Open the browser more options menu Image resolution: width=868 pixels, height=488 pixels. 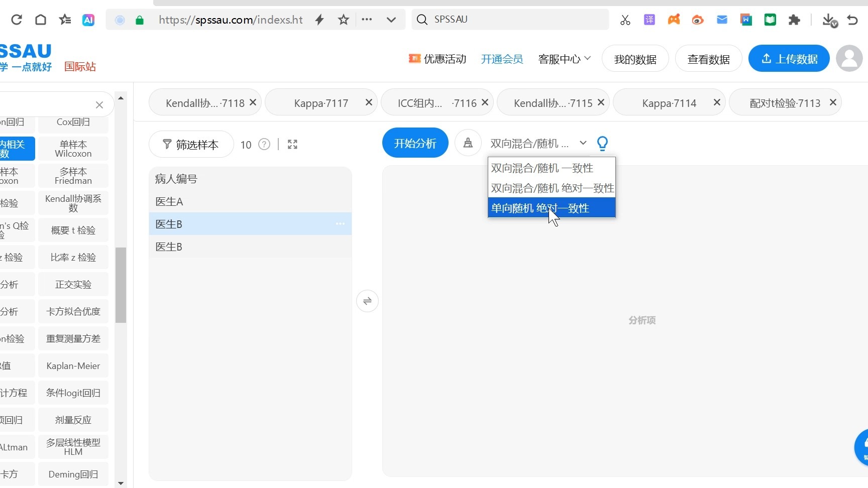click(x=367, y=20)
